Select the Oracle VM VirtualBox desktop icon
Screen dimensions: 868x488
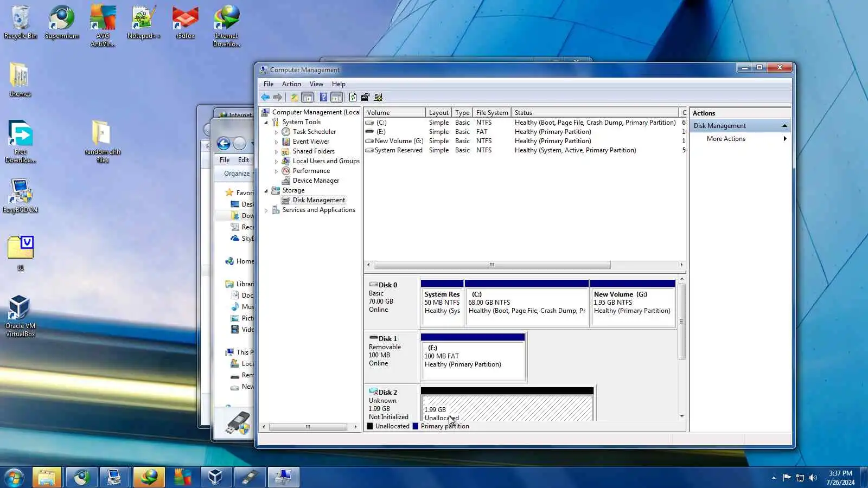coord(21,316)
